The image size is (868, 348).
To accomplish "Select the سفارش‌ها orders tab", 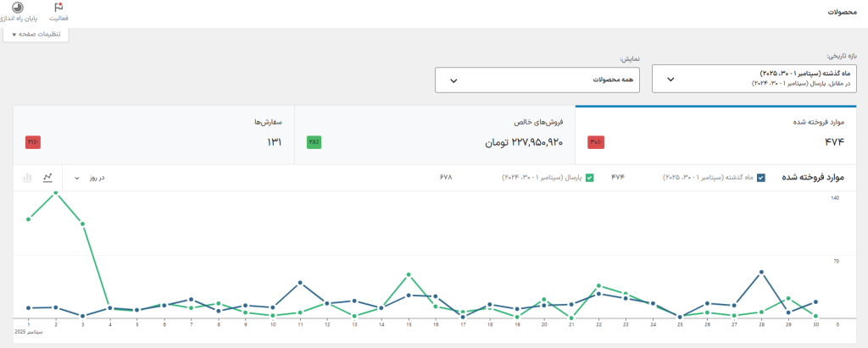I will tap(153, 135).
